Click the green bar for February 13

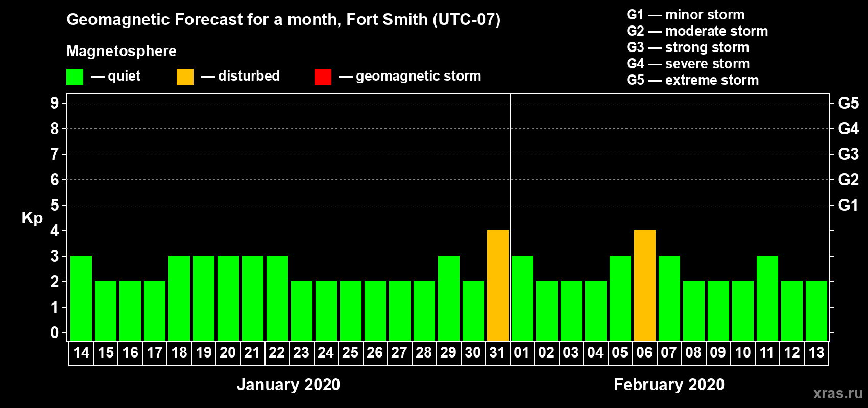click(x=816, y=311)
